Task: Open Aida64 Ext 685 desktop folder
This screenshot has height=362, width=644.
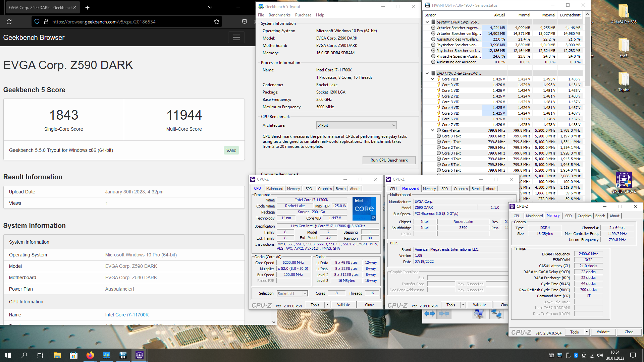Action: pos(624,14)
